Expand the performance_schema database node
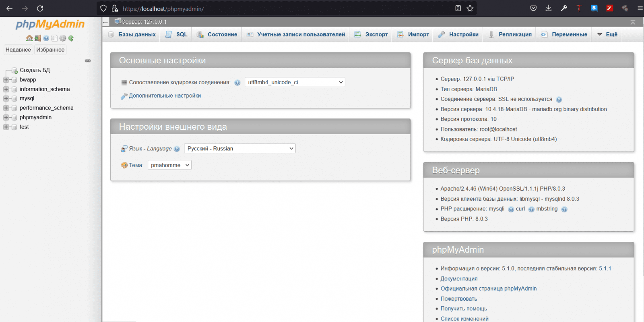 click(6, 108)
